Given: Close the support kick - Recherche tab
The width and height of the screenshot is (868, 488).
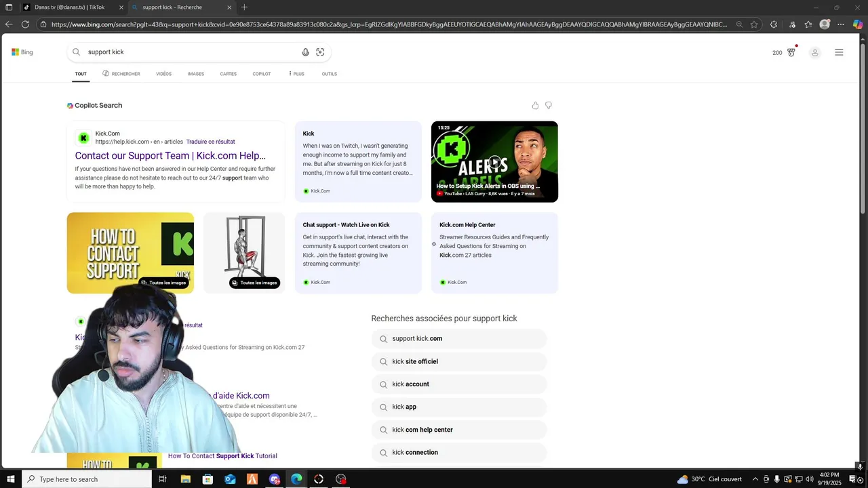Looking at the screenshot, I should (229, 7).
